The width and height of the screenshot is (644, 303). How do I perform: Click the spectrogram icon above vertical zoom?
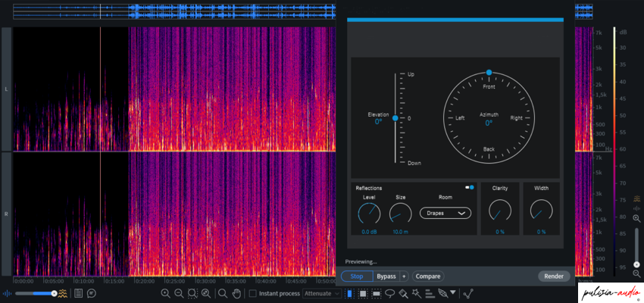click(x=636, y=198)
